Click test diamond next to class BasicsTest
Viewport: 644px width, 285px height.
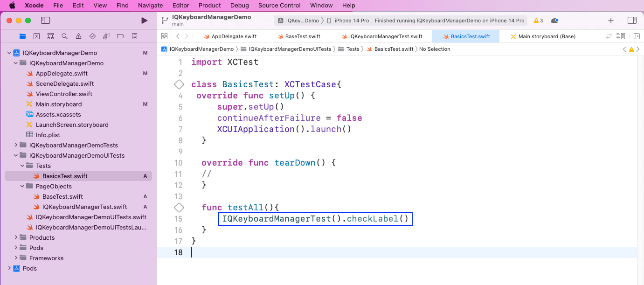[179, 84]
